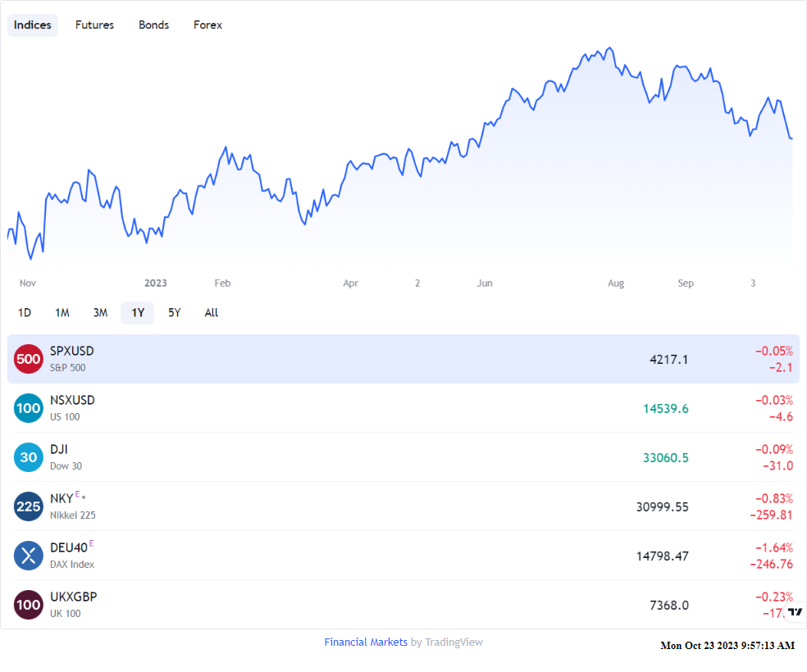Select the UKXGBP ticker name
This screenshot has width=807, height=672.
pyautogui.click(x=74, y=597)
